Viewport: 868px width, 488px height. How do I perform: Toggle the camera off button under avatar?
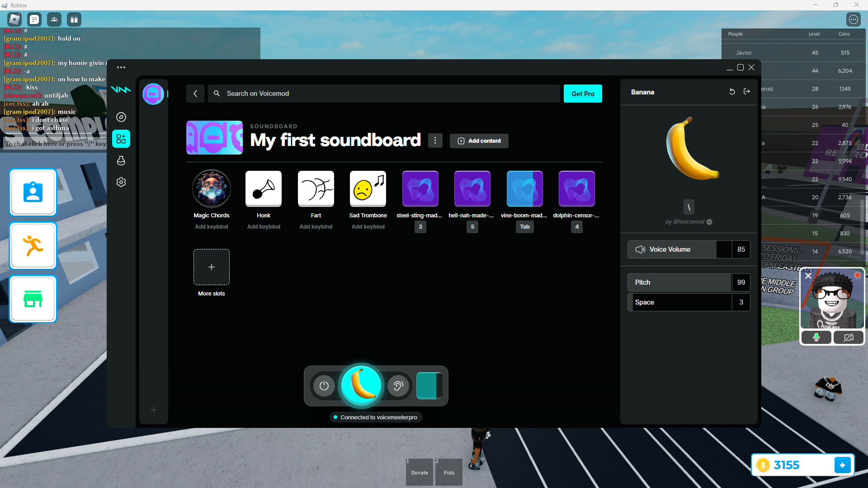[849, 338]
